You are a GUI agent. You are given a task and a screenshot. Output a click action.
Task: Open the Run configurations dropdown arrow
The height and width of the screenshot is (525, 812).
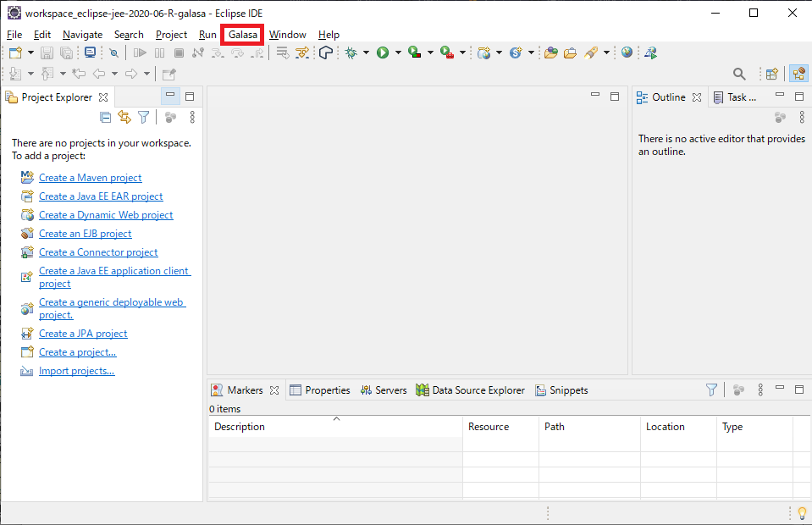pos(398,52)
